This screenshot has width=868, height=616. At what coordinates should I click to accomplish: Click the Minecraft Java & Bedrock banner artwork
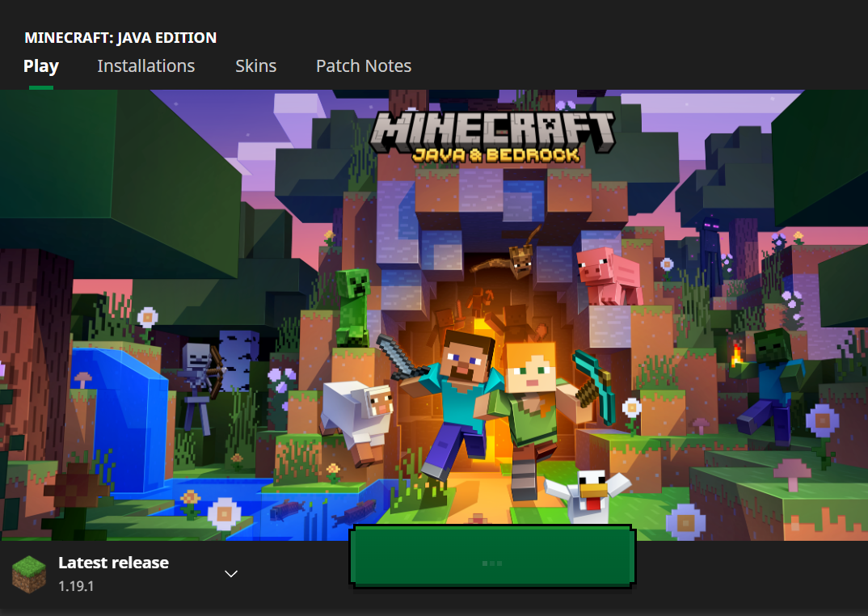(434, 314)
